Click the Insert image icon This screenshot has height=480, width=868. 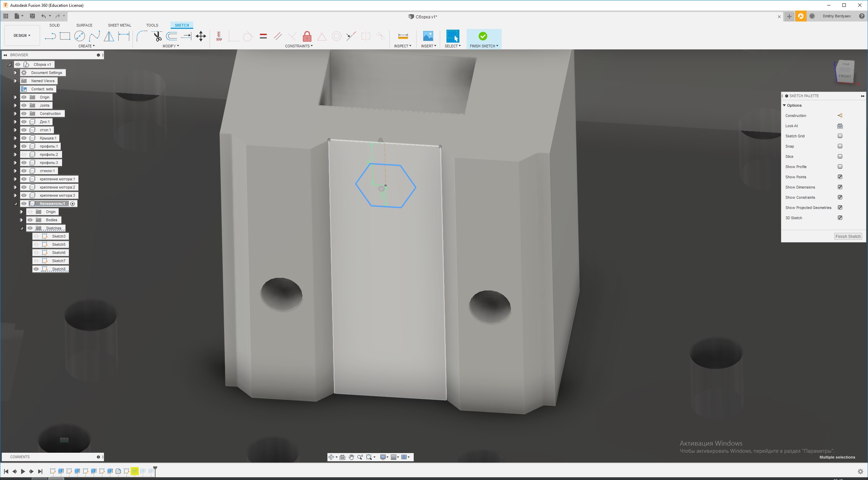pyautogui.click(x=428, y=36)
